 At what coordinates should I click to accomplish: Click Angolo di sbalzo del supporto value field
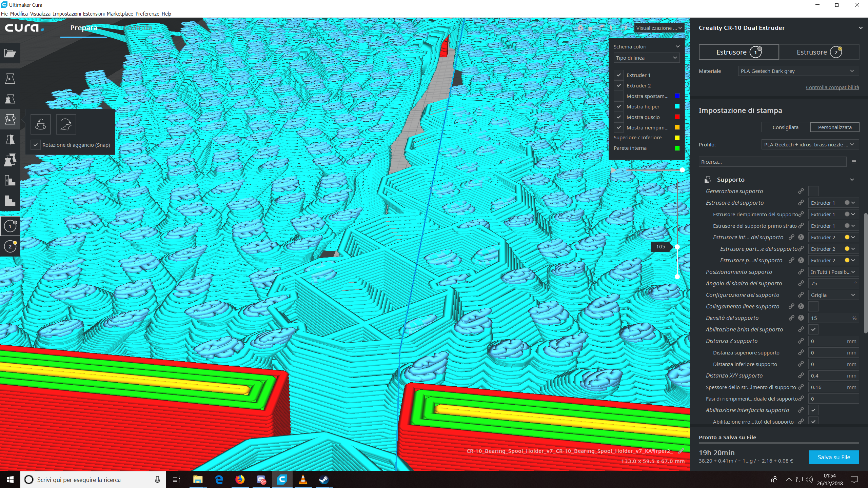point(833,283)
